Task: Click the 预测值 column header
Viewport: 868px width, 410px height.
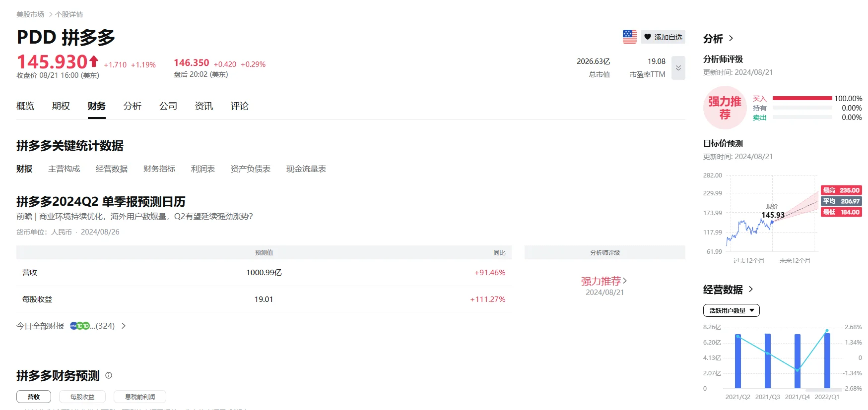Action: [264, 253]
